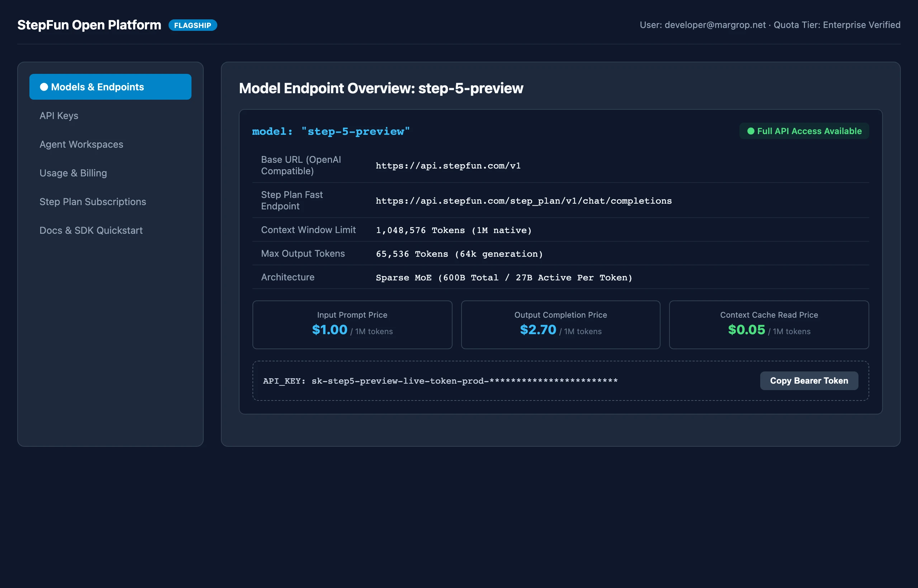Click the user email developer@margrop.net text
Viewport: 918px width, 588px height.
click(x=715, y=25)
